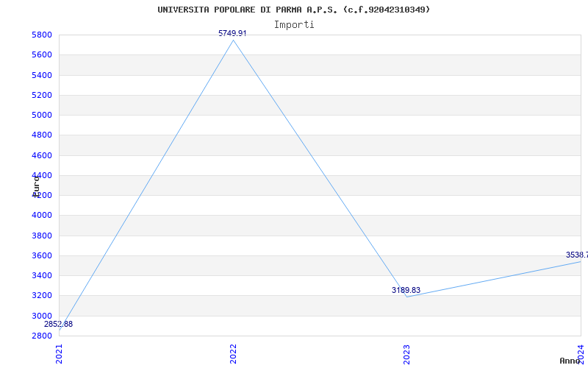The image size is (588, 368).
Task: Click the 3800 y-axis tick label
Action: tap(42, 236)
